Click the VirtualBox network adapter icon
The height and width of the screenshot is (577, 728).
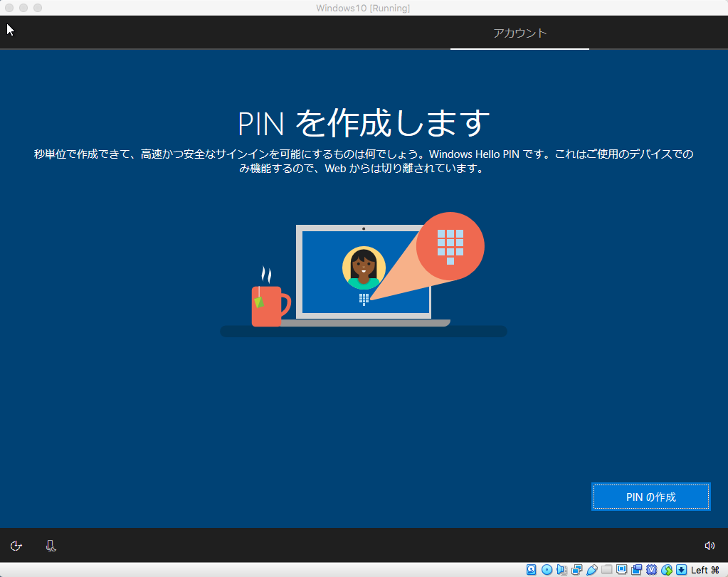(x=577, y=570)
